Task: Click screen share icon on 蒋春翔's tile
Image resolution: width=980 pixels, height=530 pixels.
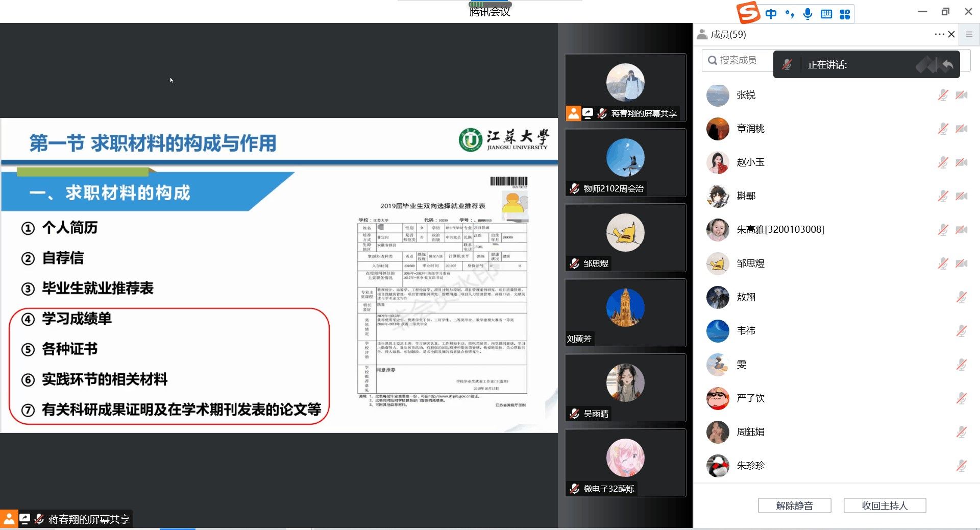Action: point(588,113)
